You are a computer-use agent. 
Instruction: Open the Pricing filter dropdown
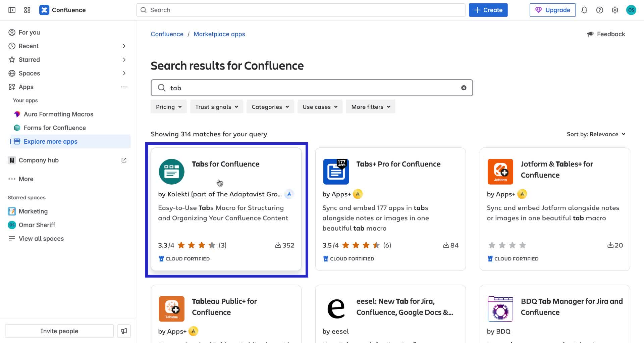pos(168,107)
